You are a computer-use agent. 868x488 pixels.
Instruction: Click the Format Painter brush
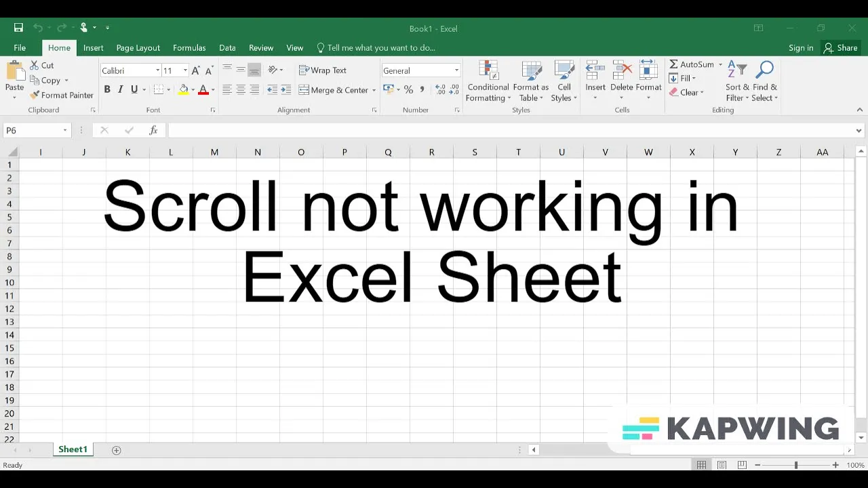(62, 96)
